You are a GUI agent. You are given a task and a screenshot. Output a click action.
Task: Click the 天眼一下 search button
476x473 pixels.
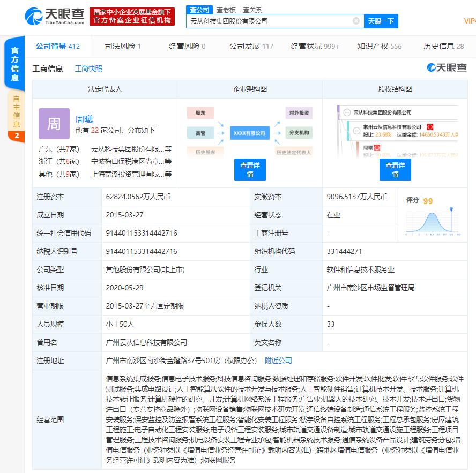tap(381, 20)
